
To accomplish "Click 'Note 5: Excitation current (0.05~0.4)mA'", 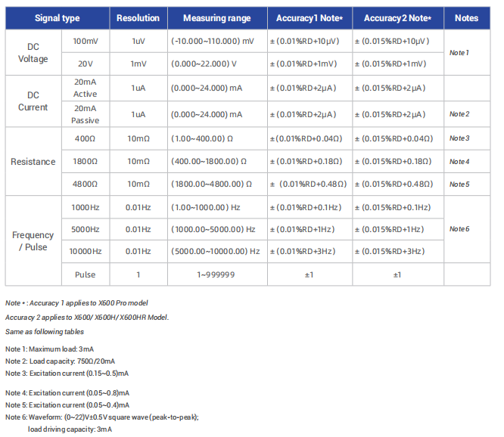I will [67, 405].
